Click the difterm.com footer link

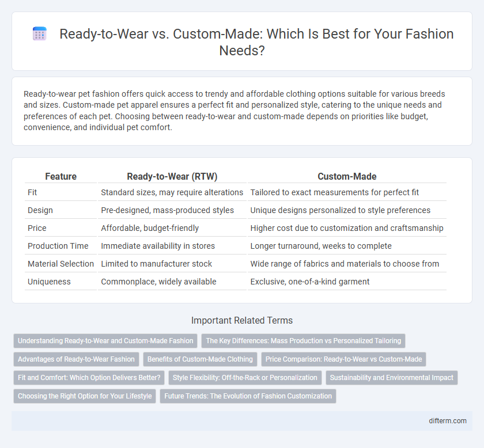tap(448, 421)
